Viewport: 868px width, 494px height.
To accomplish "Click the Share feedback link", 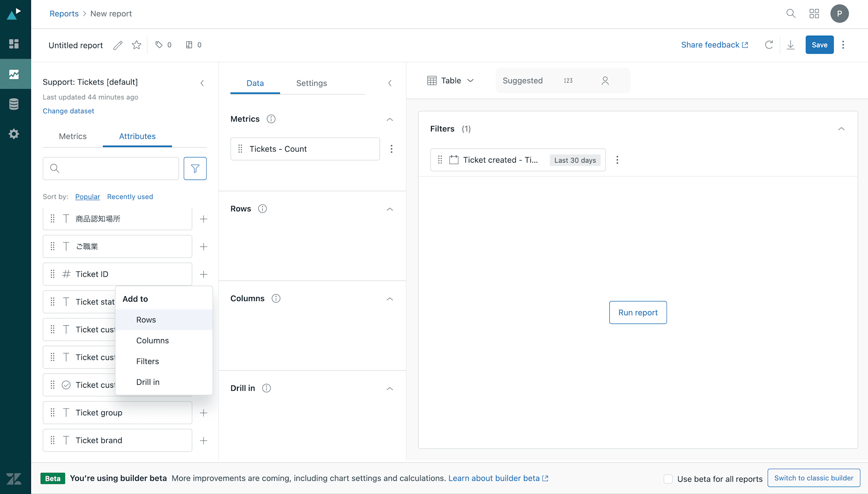I will 714,45.
